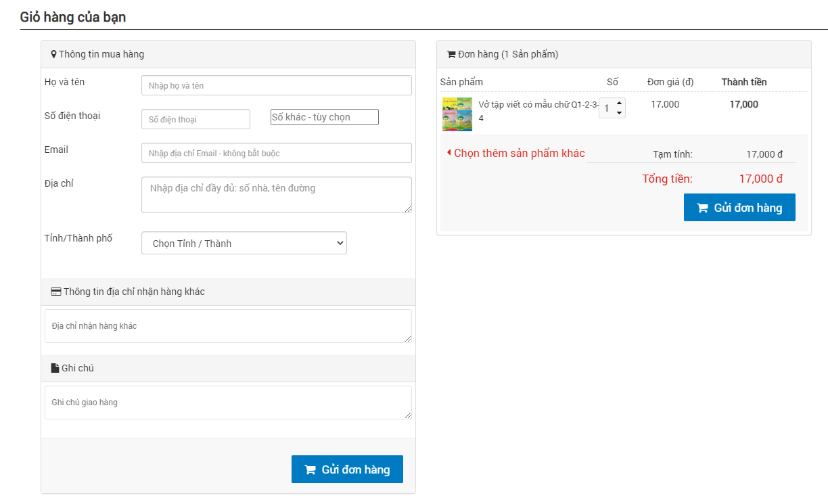The width and height of the screenshot is (828, 504).
Task: Click the credit card icon beside Thông tin địa chỉ nhận hàng khác
Action: point(55,292)
